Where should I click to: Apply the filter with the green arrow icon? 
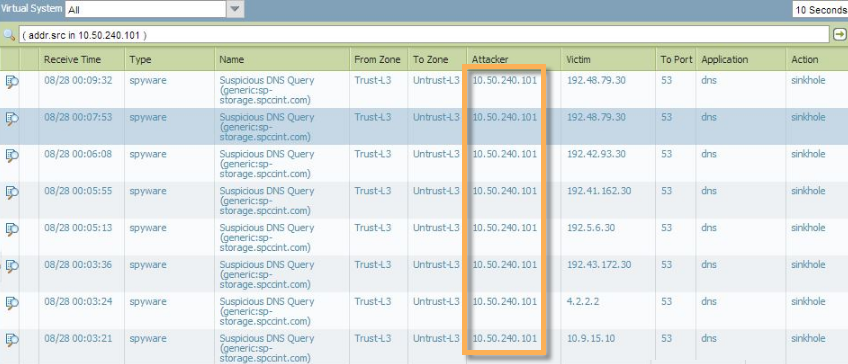(x=839, y=35)
